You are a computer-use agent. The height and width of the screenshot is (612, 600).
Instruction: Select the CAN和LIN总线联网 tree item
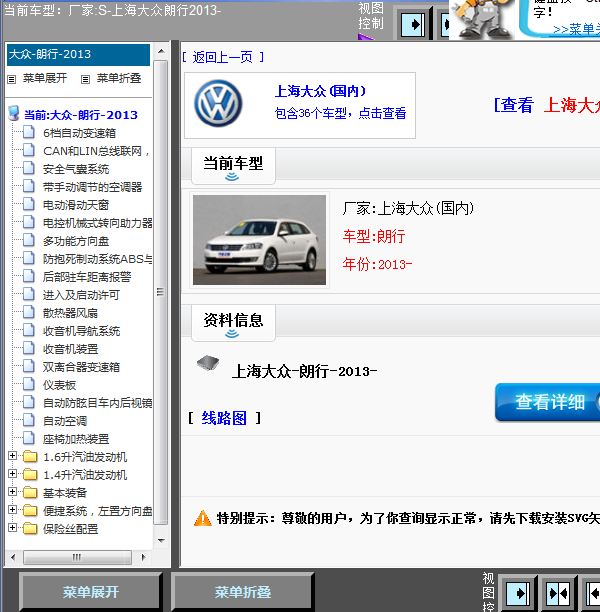pos(96,151)
